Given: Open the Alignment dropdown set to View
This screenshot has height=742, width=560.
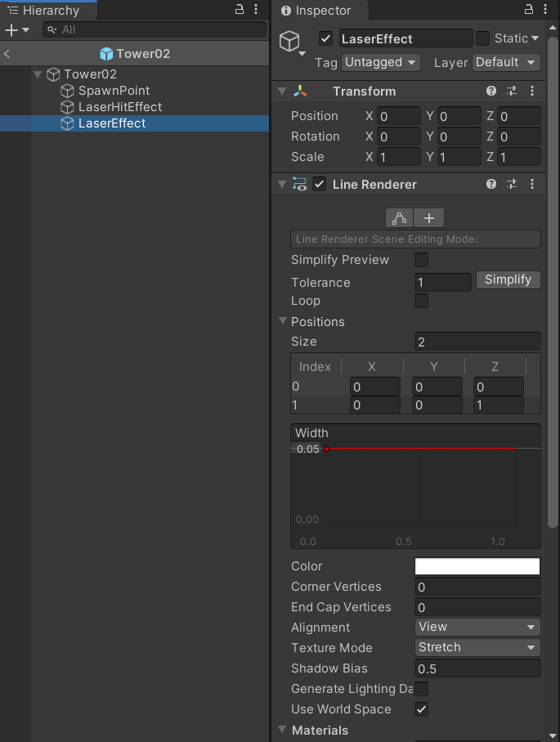Looking at the screenshot, I should click(x=477, y=627).
